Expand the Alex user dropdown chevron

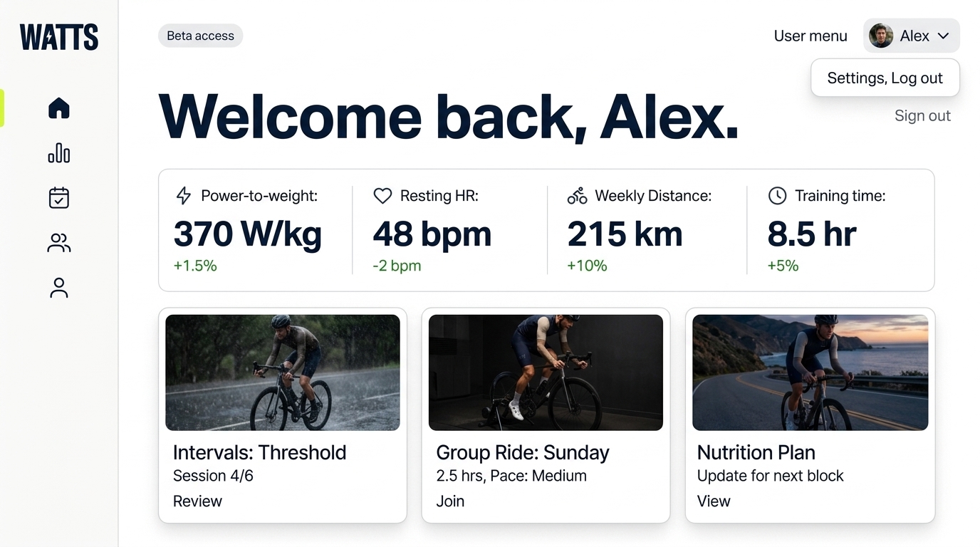tap(944, 36)
